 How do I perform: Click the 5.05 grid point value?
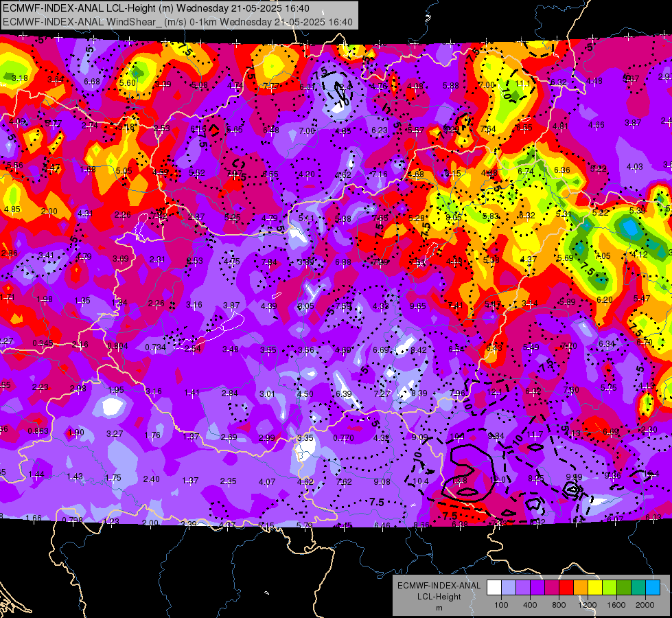tap(124, 171)
